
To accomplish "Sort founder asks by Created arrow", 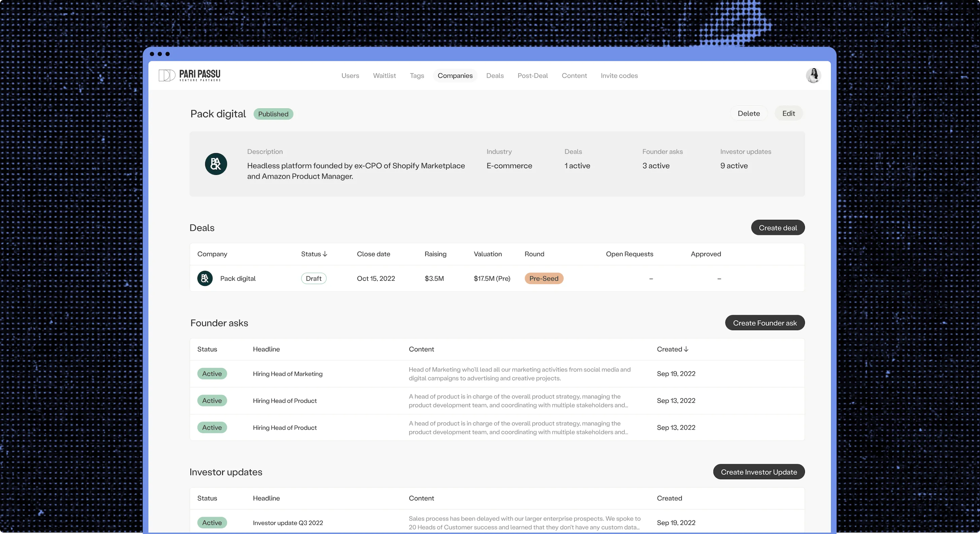I will [686, 349].
